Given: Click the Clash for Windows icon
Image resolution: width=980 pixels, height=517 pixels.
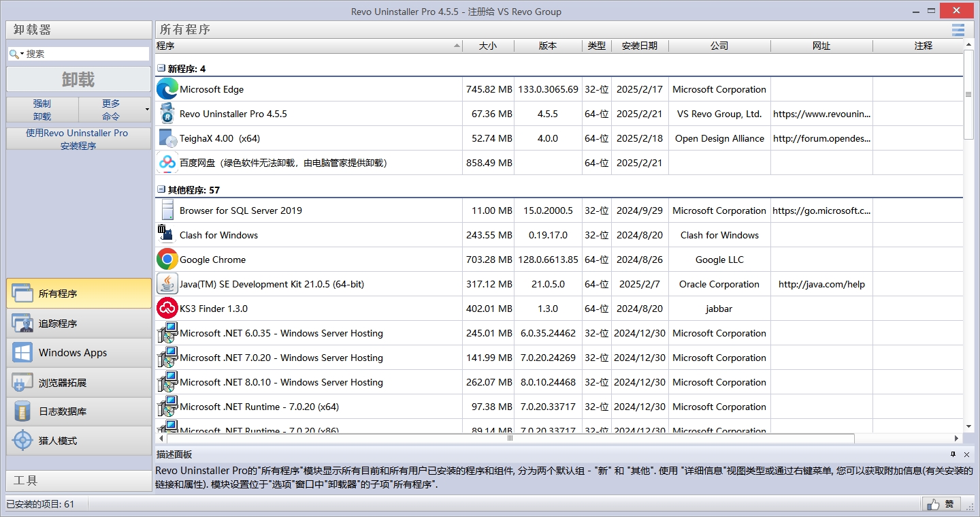Looking at the screenshot, I should (x=167, y=235).
